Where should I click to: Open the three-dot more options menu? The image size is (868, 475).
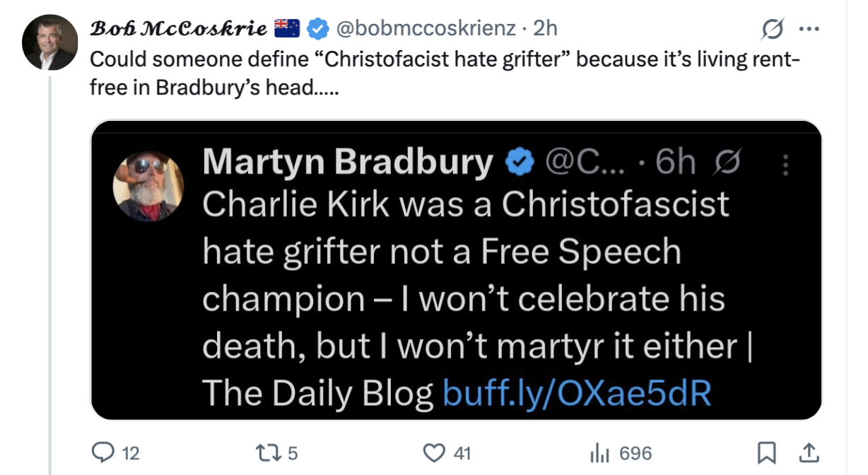tap(807, 29)
